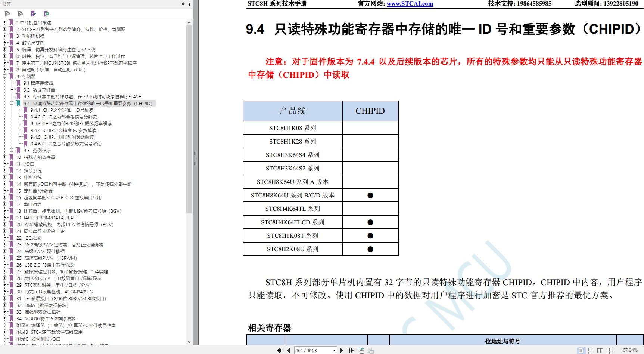Open bookmark 12 指令系统
Viewport: 644px width, 354px height.
(29, 170)
